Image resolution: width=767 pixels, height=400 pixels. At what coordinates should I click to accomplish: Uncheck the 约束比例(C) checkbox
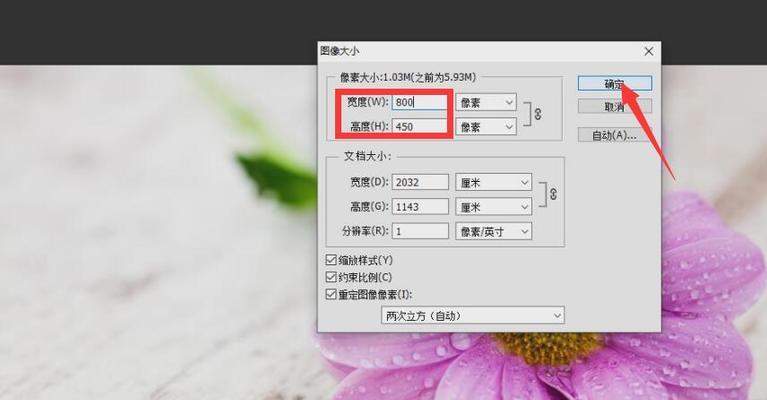pos(331,277)
